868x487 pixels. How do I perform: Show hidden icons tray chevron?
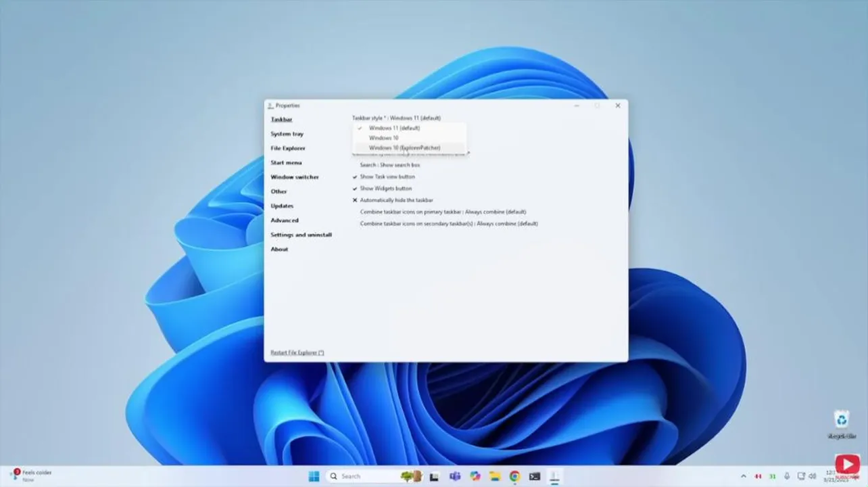tap(744, 476)
